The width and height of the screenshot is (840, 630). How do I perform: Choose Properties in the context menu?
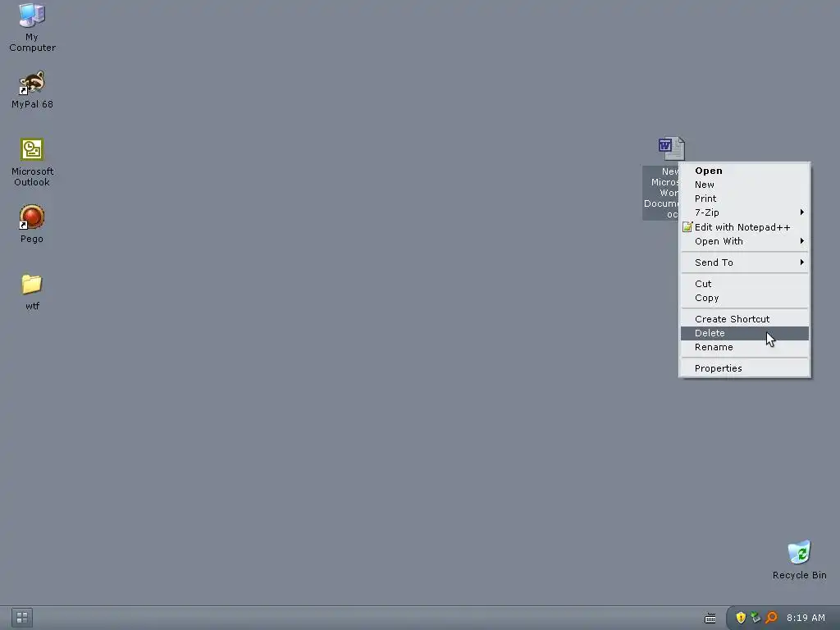click(745, 368)
